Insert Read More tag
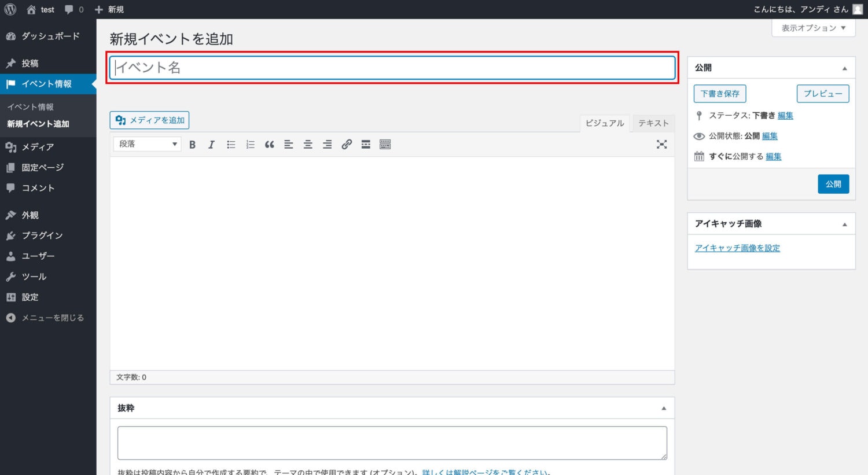868x475 pixels. [366, 145]
